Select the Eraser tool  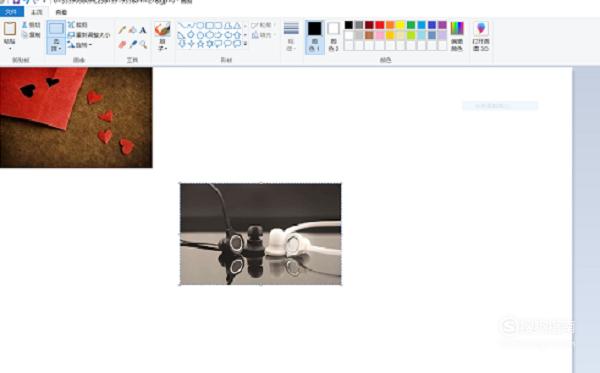click(x=122, y=44)
